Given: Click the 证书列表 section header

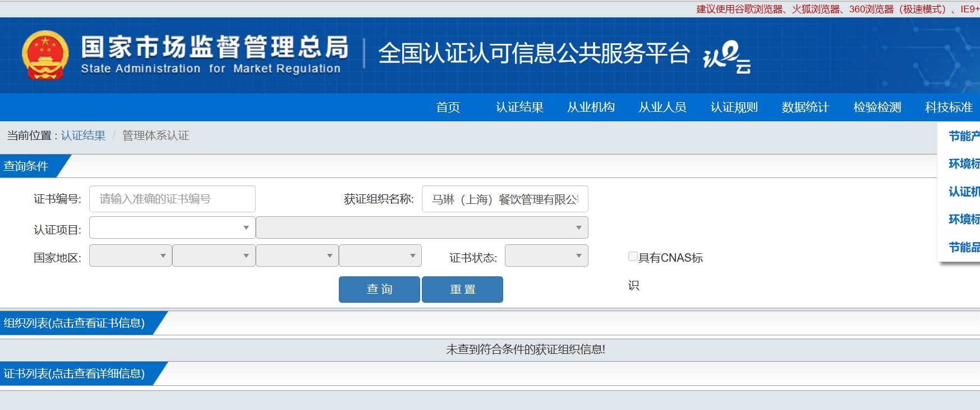Looking at the screenshot, I should 74,373.
